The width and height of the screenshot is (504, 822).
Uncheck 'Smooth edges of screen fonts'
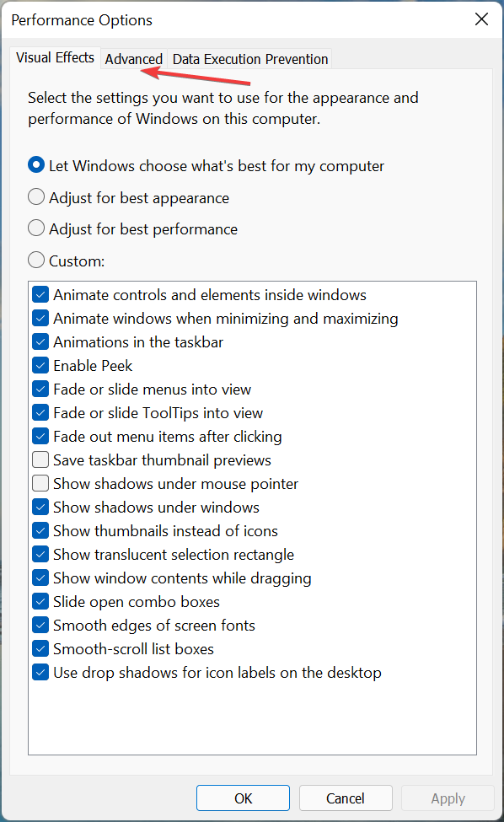[40, 625]
